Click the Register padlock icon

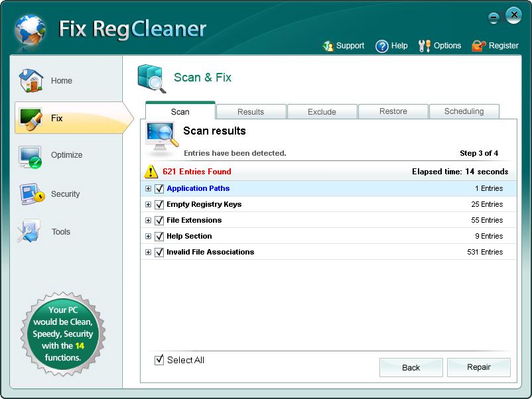coord(478,46)
